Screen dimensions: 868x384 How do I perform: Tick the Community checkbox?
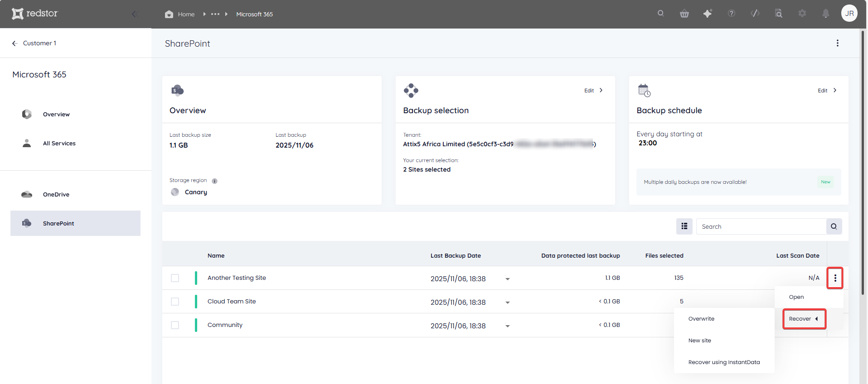(175, 325)
